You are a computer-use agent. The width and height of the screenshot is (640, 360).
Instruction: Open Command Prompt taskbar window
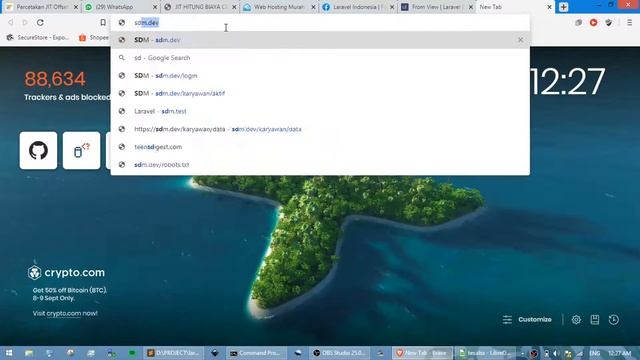[x=256, y=353]
